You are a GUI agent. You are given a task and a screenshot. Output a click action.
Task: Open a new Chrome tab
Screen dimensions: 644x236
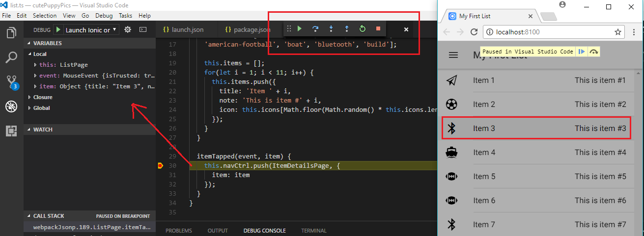coord(548,17)
